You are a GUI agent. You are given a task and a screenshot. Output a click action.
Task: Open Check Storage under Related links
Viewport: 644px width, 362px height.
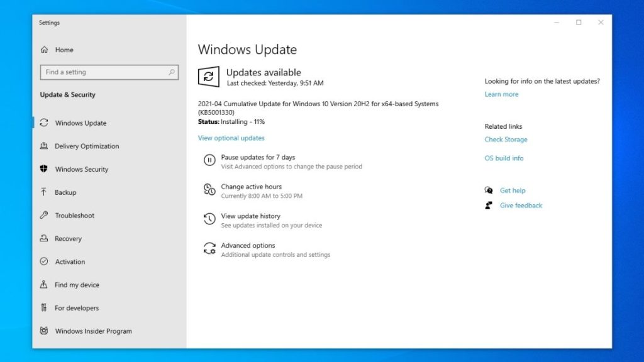click(x=506, y=139)
